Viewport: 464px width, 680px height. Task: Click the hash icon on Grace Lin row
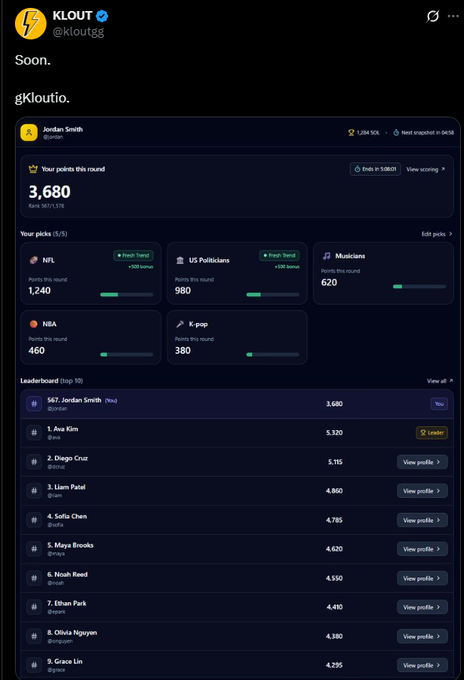[x=34, y=665]
